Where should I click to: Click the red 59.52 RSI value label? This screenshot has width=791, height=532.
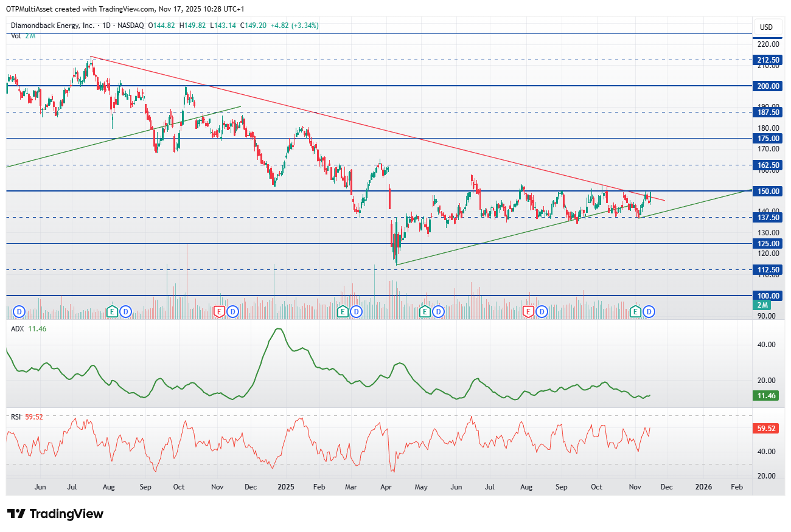[x=767, y=429]
